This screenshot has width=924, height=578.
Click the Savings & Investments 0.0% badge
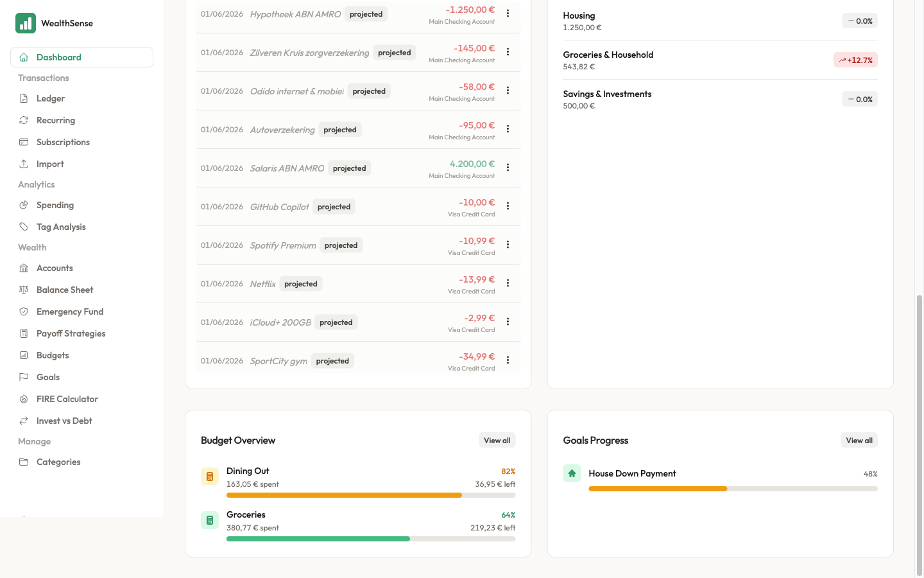coord(860,100)
